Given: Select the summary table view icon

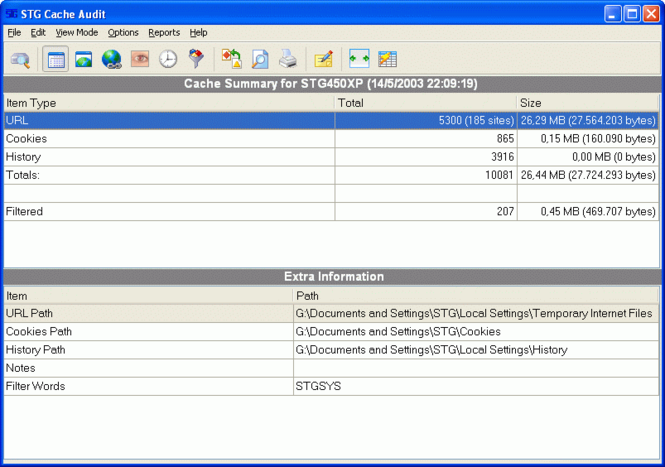Looking at the screenshot, I should 56,60.
